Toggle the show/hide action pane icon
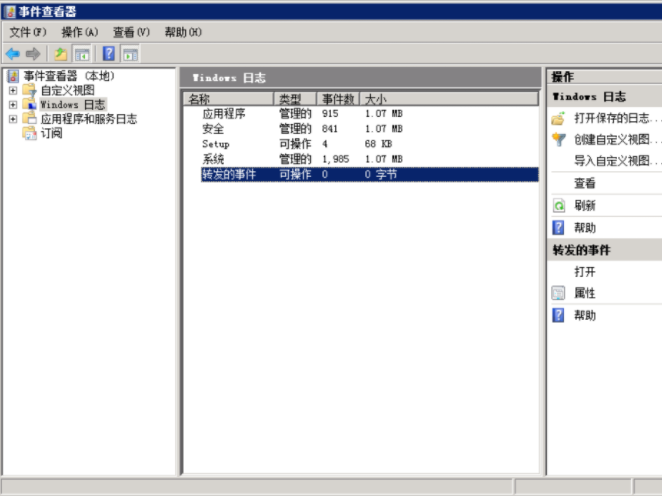Screen dimensions: 662x496 (130, 54)
